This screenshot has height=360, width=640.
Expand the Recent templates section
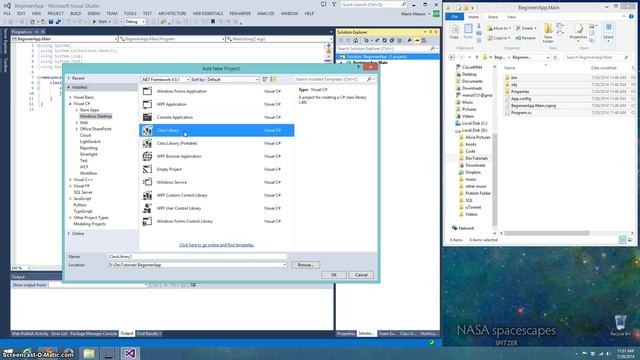click(69, 78)
